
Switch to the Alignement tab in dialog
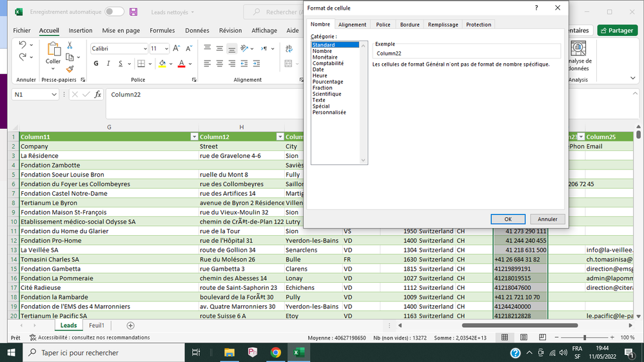click(x=352, y=24)
